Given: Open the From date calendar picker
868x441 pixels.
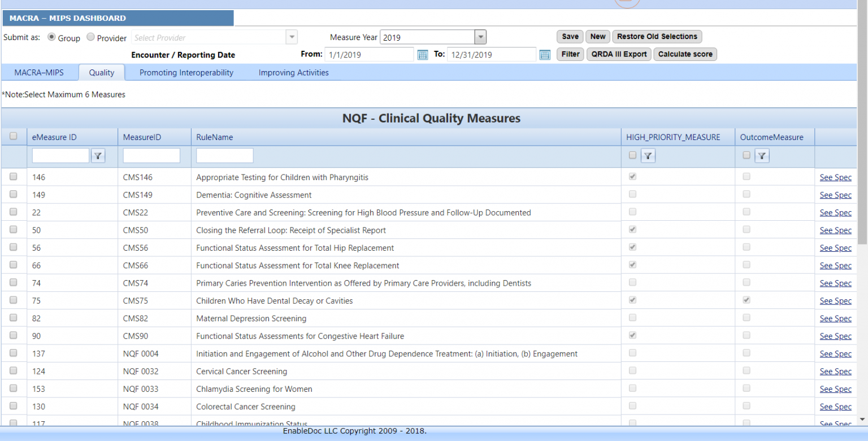Looking at the screenshot, I should (x=422, y=55).
